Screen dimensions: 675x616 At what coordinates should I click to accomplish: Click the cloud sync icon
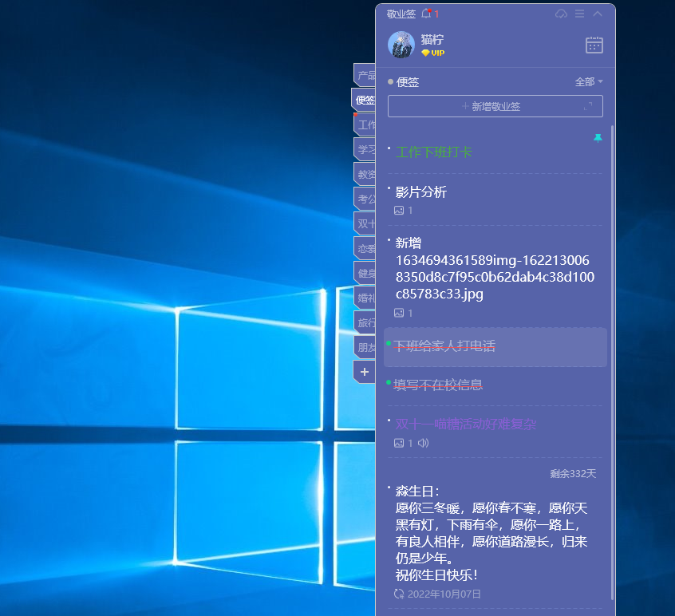pyautogui.click(x=561, y=14)
